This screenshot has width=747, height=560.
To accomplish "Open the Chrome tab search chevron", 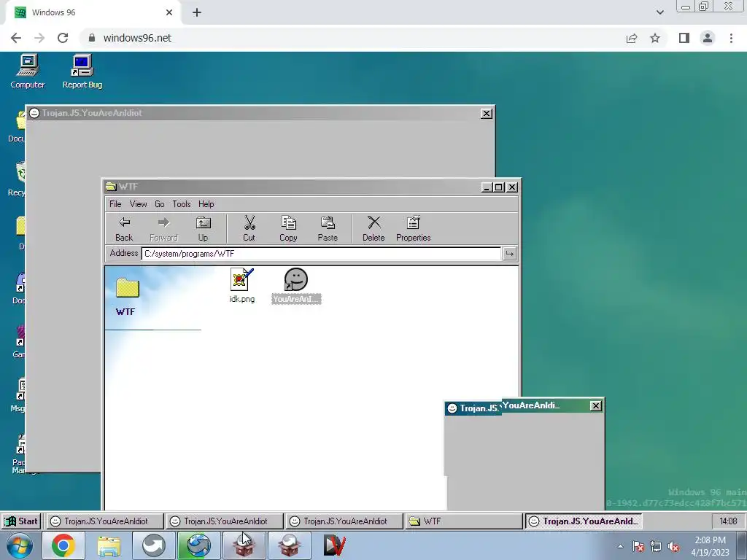I will pos(659,12).
